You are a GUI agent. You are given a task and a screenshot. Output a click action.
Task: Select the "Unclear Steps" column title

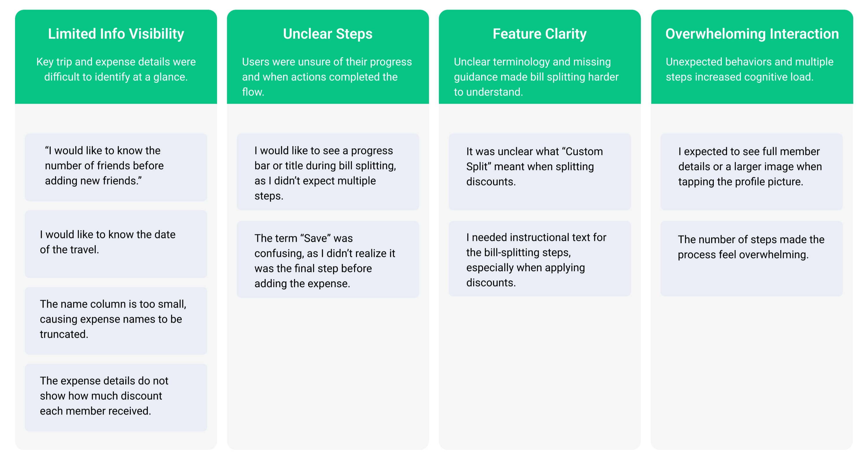[x=328, y=34]
